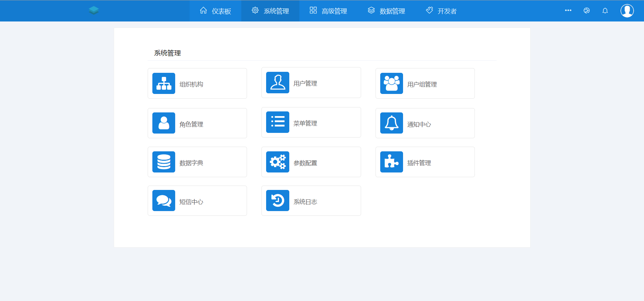Open notifications bell in top bar
The width and height of the screenshot is (644, 301).
(x=605, y=11)
